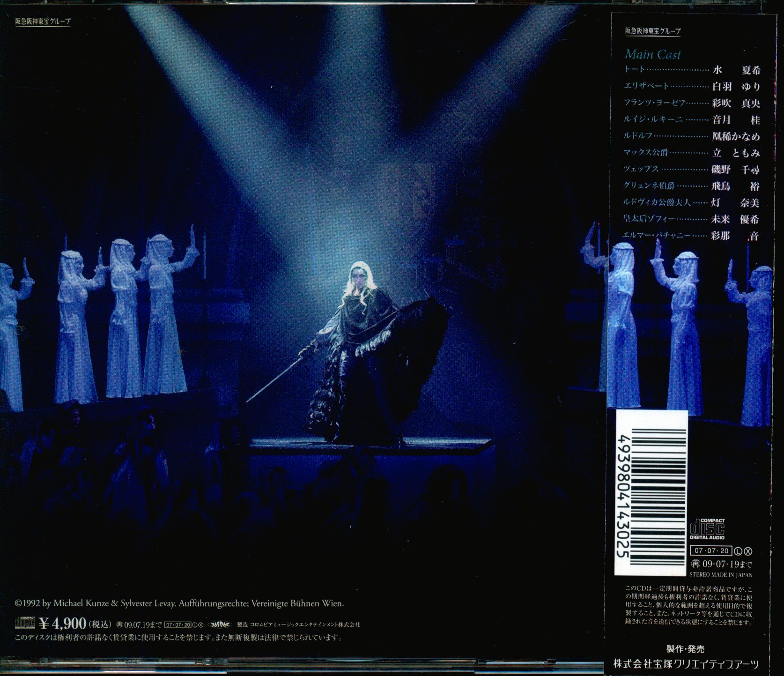Click the circled 再 symbol on the obi
This screenshot has width=784, height=676.
(695, 564)
